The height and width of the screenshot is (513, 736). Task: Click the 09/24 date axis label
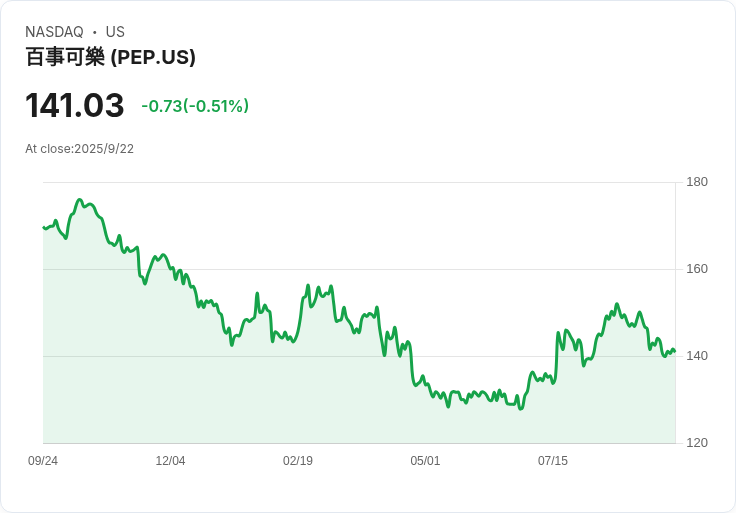click(43, 460)
